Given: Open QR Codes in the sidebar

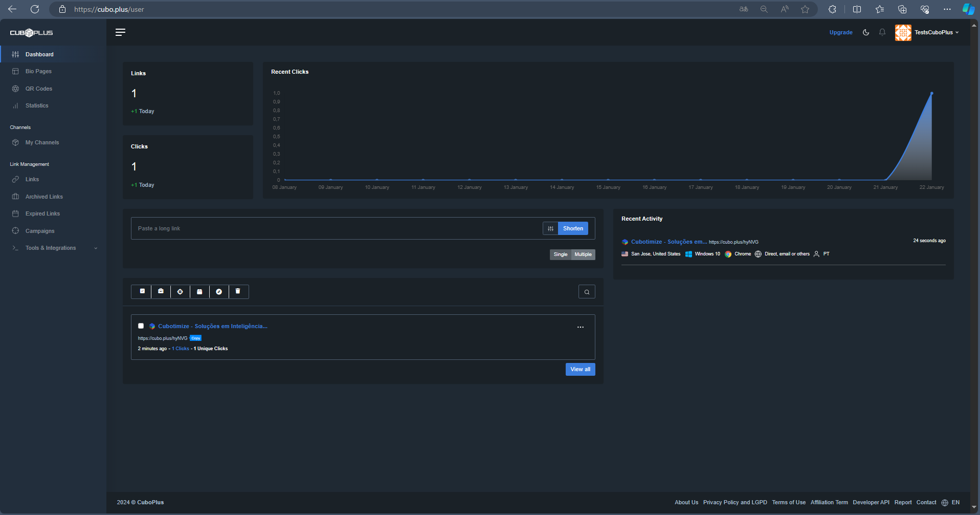Looking at the screenshot, I should pos(39,89).
